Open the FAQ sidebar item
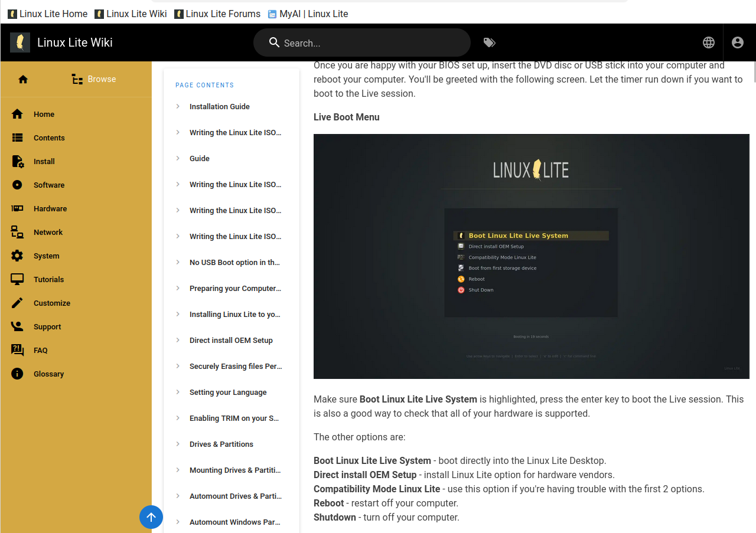 click(x=76, y=351)
